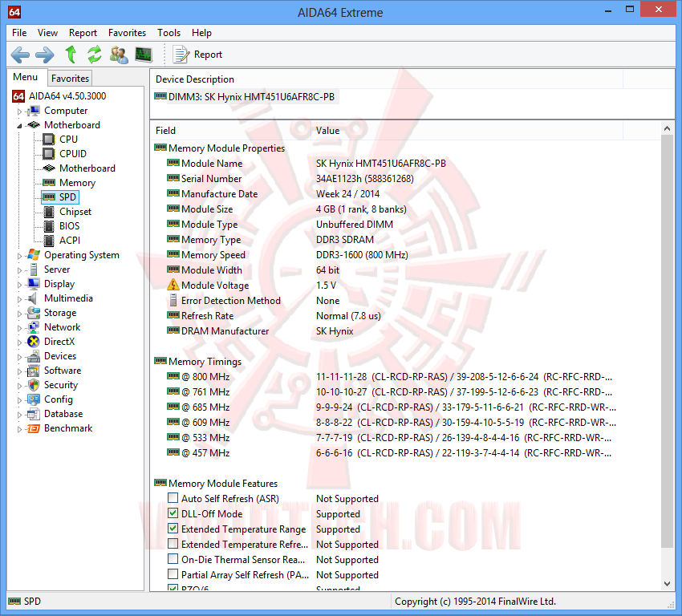The image size is (682, 616).
Task: Open the View menu
Action: [47, 33]
